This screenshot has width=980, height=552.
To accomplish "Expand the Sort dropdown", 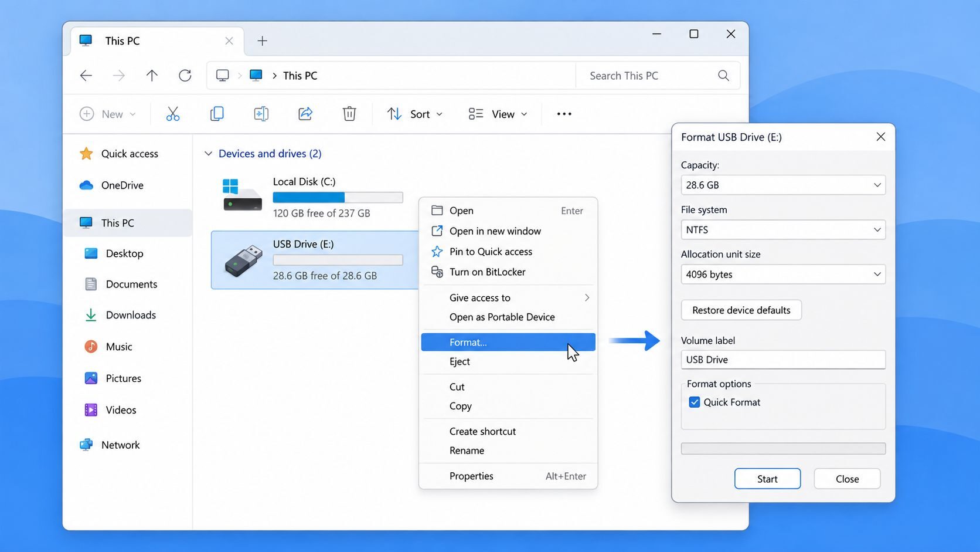I will [x=415, y=114].
